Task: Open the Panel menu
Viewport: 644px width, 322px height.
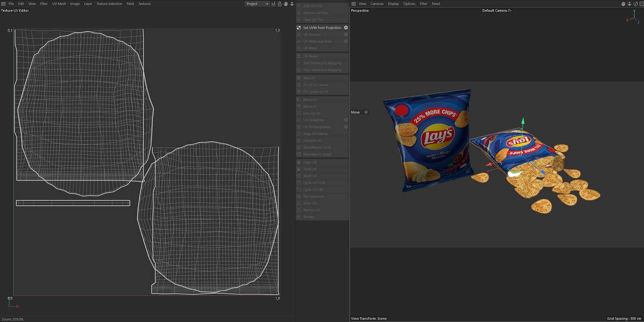Action: (436, 4)
